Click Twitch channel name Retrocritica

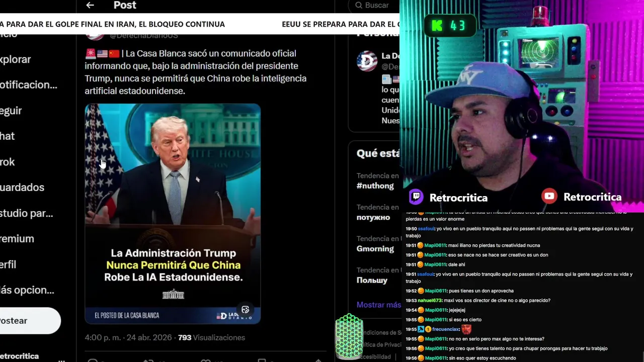[458, 198]
